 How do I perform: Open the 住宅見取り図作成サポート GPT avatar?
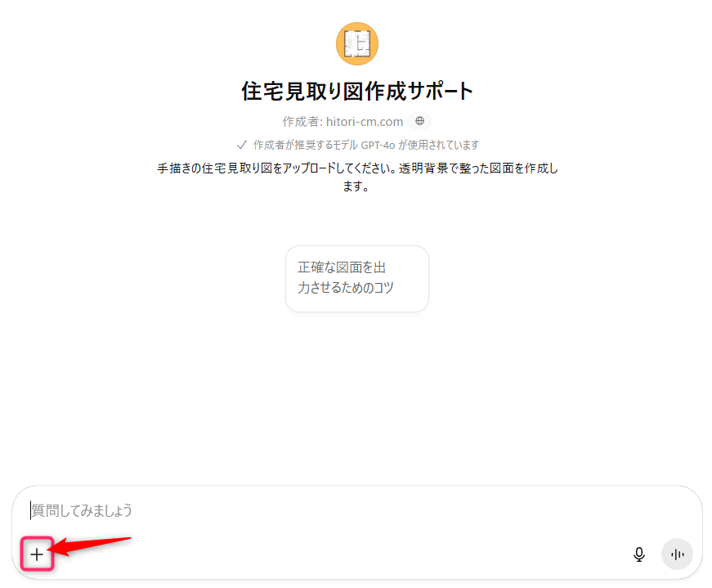click(x=357, y=43)
